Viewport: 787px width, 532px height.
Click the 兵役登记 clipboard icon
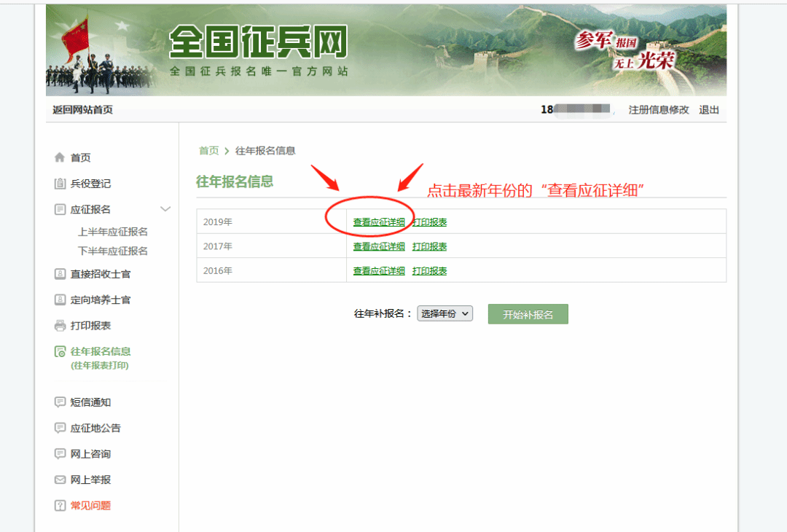tap(60, 184)
